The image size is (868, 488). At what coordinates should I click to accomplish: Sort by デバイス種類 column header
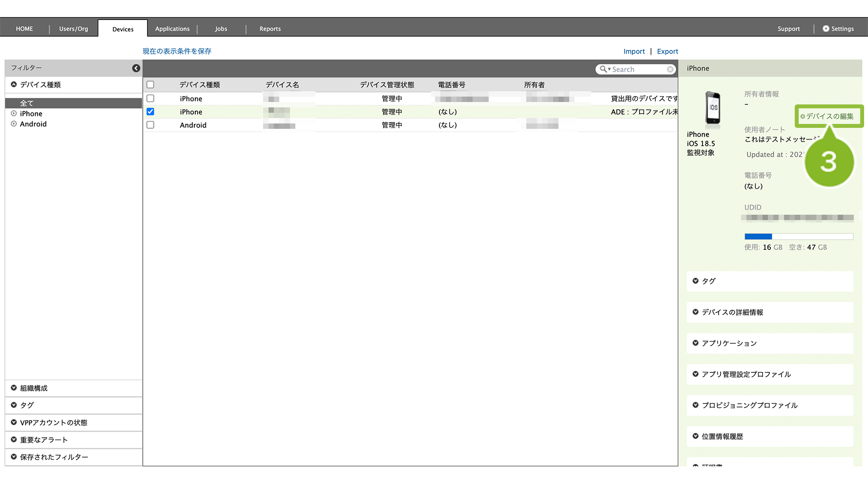200,85
